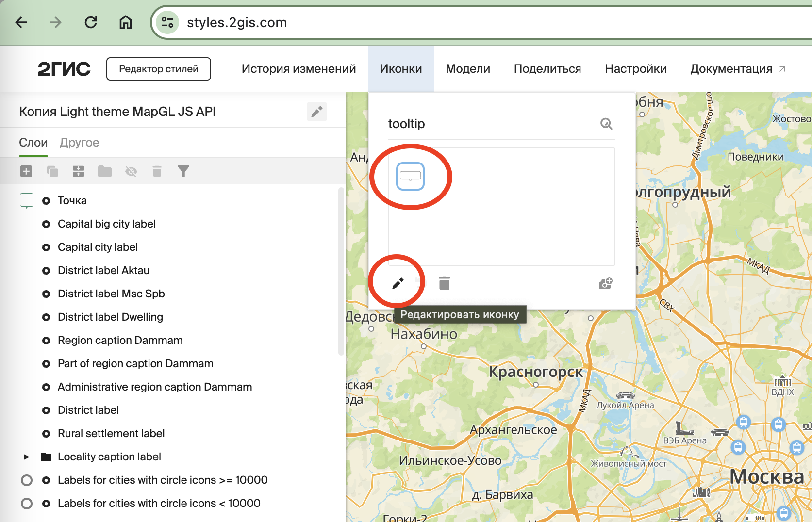Select the Rural settlement label layer
The image size is (812, 522).
pyautogui.click(x=111, y=434)
